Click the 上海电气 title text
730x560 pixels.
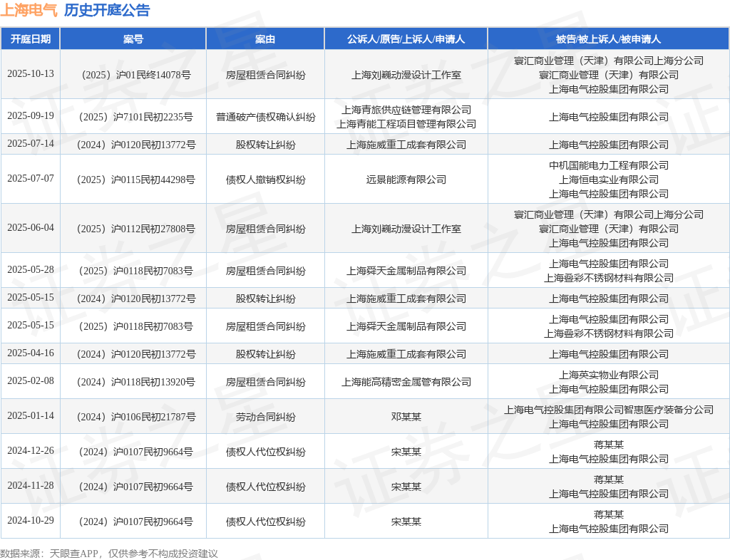tap(29, 10)
